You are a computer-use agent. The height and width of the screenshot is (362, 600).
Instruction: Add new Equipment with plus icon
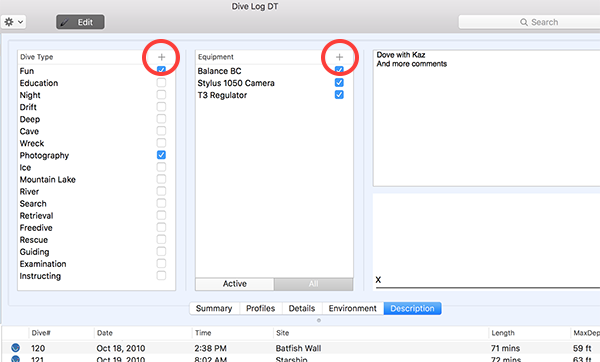coord(339,57)
